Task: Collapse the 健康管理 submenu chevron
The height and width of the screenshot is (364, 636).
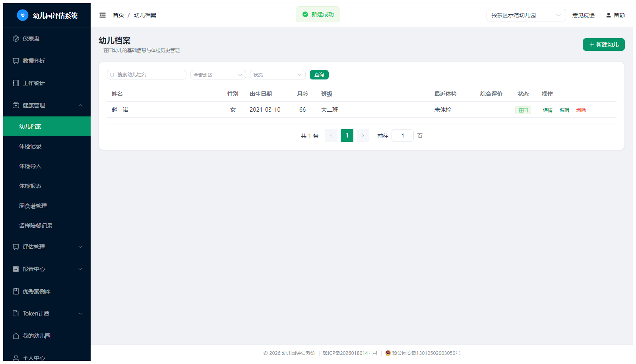Action: (x=80, y=105)
